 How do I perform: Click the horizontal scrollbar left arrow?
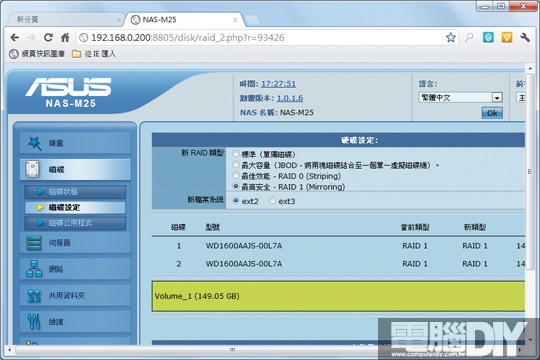(10, 350)
